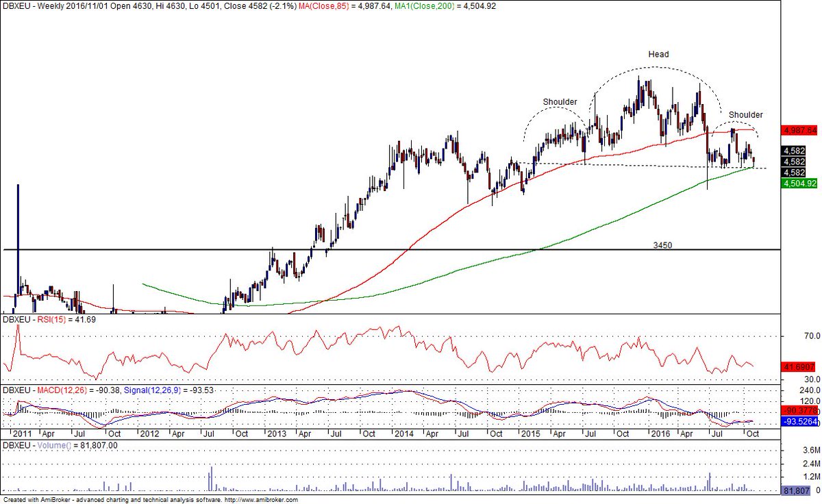
Task: Click the 'Shoulder' label left of Head
Action: tap(560, 102)
